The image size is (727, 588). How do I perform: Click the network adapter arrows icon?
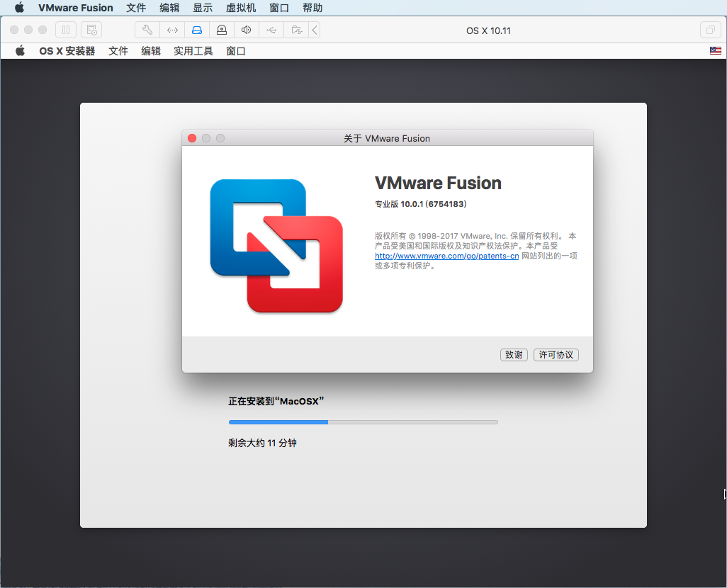coord(172,30)
